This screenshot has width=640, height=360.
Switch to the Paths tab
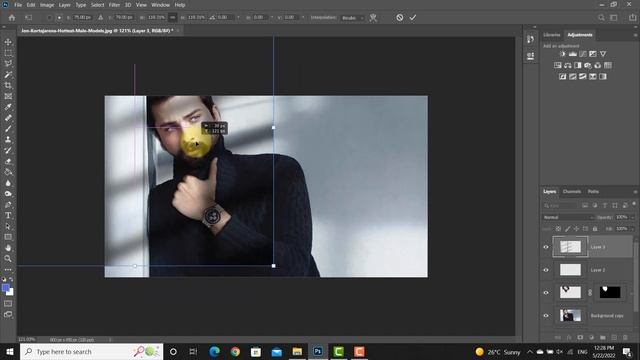593,191
